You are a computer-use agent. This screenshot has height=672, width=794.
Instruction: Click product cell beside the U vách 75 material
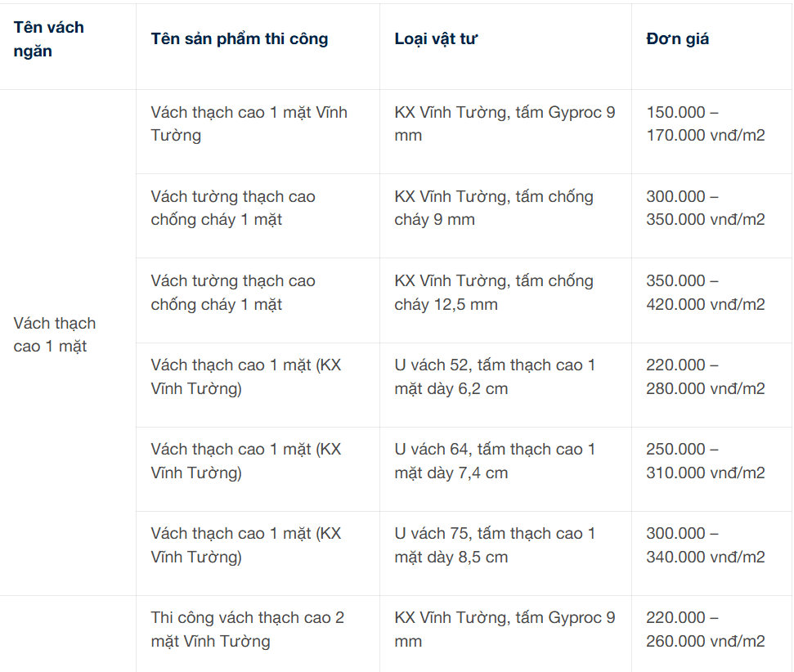(245, 545)
